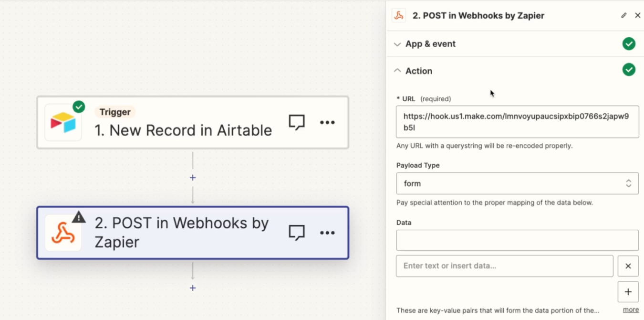The width and height of the screenshot is (644, 320).
Task: Remove the Data key-value row
Action: pyautogui.click(x=628, y=266)
